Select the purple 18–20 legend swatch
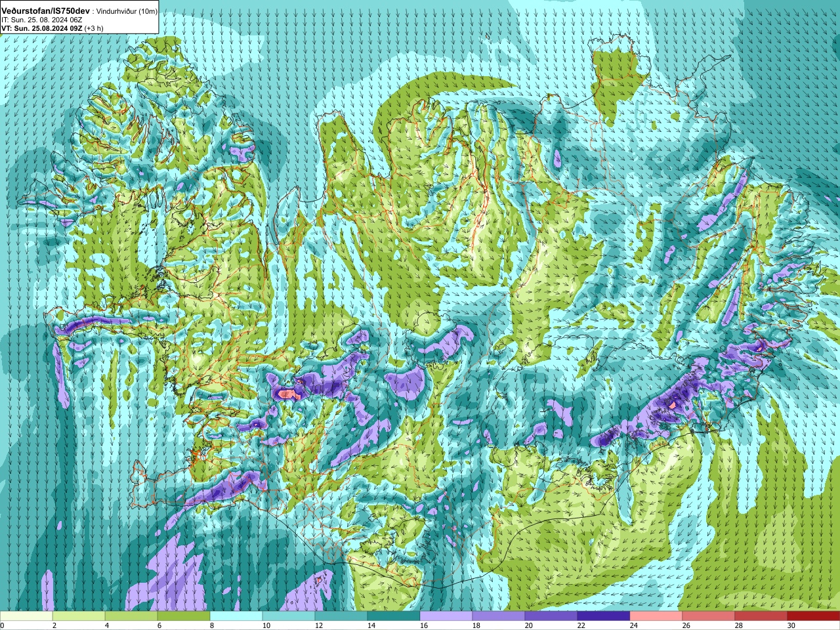Image resolution: width=840 pixels, height=630 pixels. (499, 616)
